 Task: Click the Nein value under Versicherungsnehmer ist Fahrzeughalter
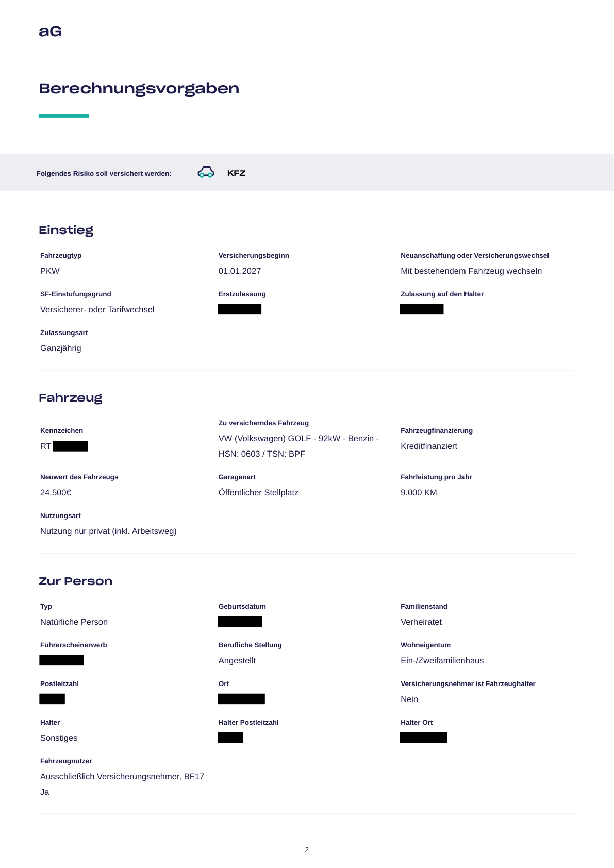click(x=409, y=699)
